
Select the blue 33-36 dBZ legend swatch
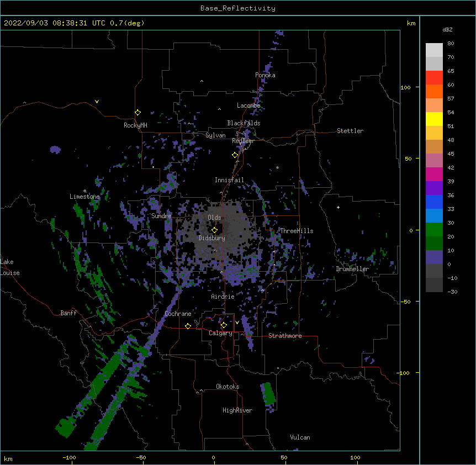tap(434, 202)
